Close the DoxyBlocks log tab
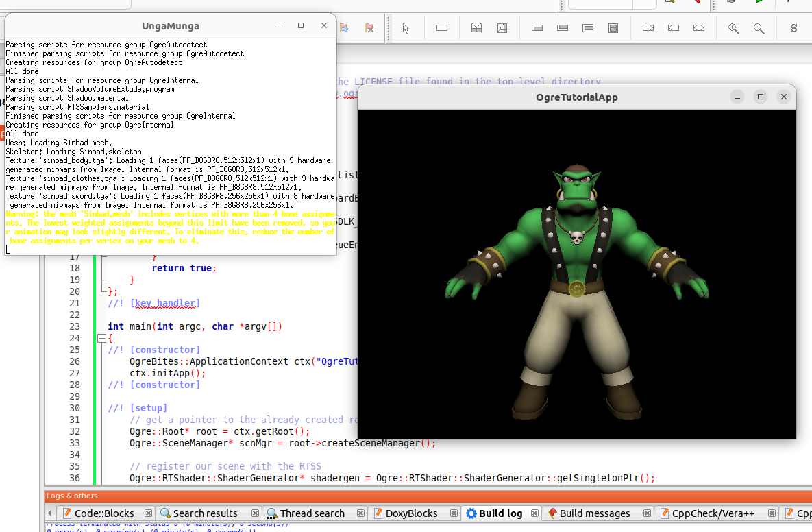 452,513
